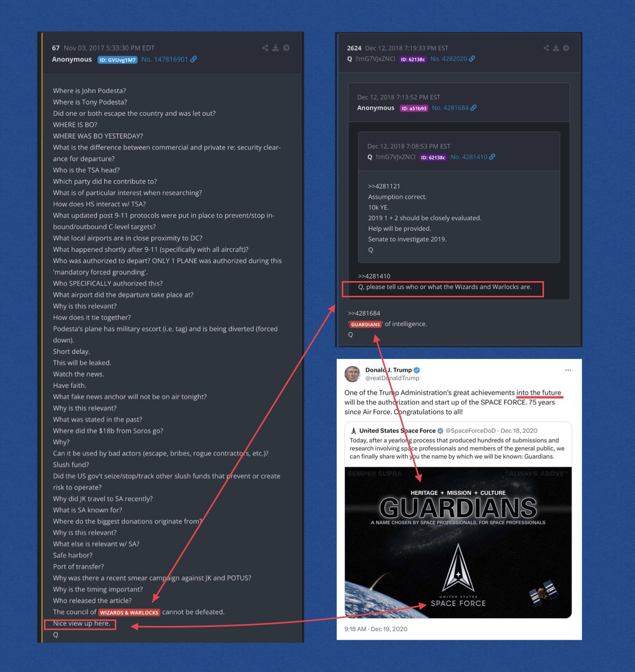Viewport: 635px width, 672px height.
Task: Click the red GUARDIANS highlight tag
Action: (366, 325)
